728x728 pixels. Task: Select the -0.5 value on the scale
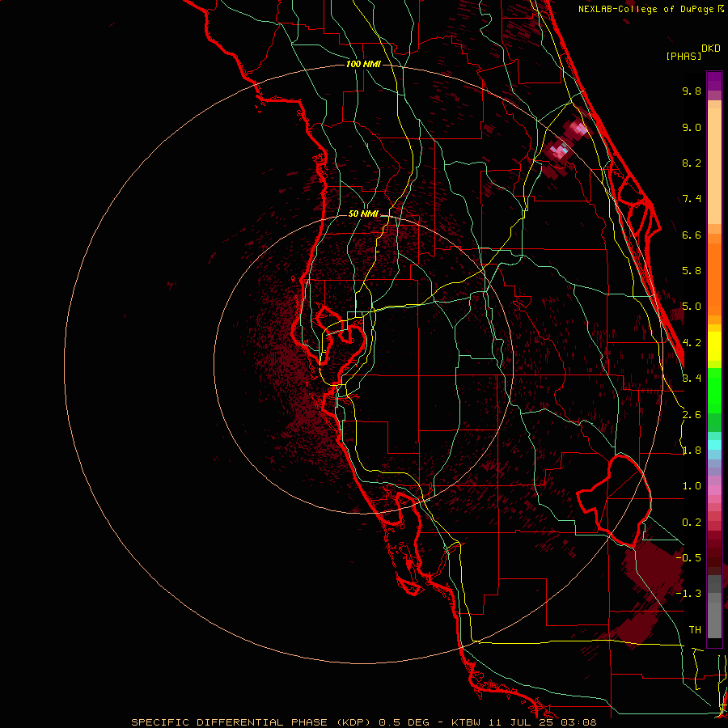pyautogui.click(x=689, y=557)
